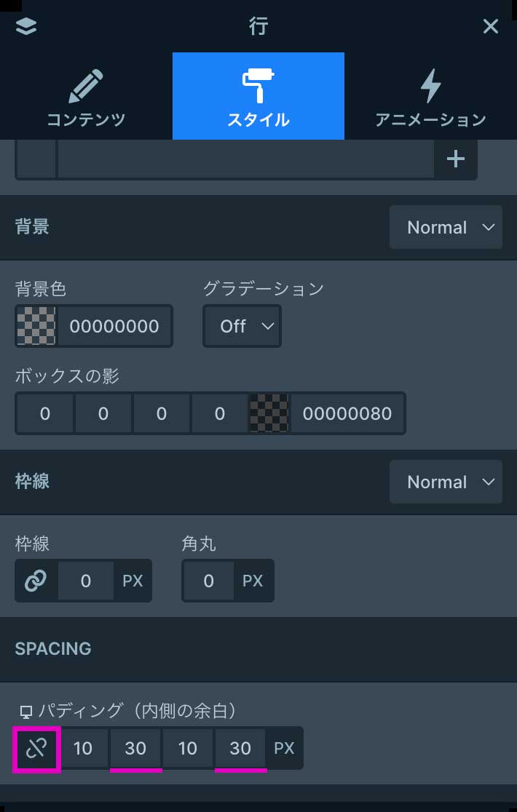Click the 角丸 PX unit button
Viewport: 517px width, 812px height.
pos(253,581)
